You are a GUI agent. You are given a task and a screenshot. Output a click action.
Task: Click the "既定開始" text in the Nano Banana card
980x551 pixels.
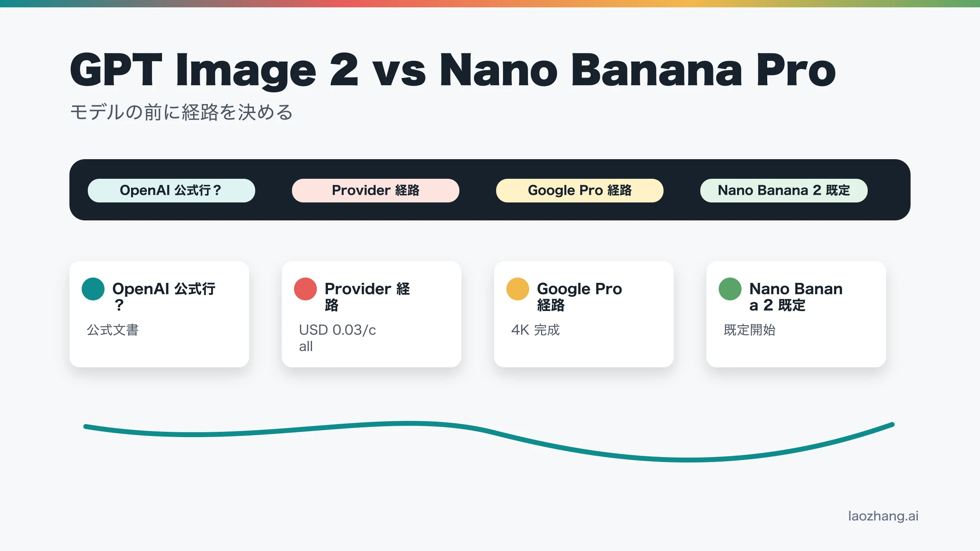(750, 330)
